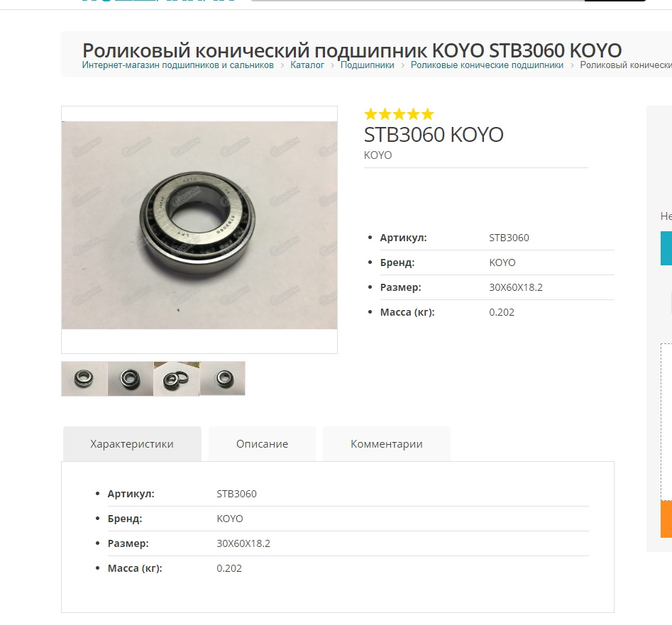
Task: Select the second bearing thumbnail
Action: [131, 379]
